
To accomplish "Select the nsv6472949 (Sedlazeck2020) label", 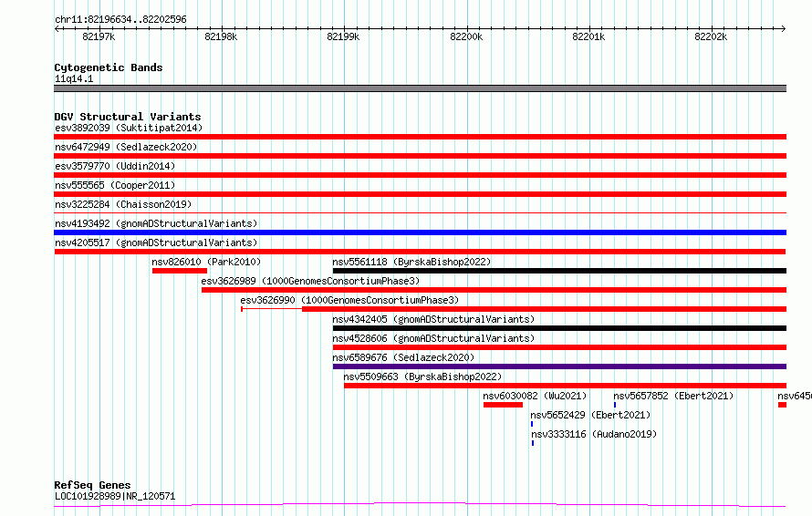I will point(126,147).
